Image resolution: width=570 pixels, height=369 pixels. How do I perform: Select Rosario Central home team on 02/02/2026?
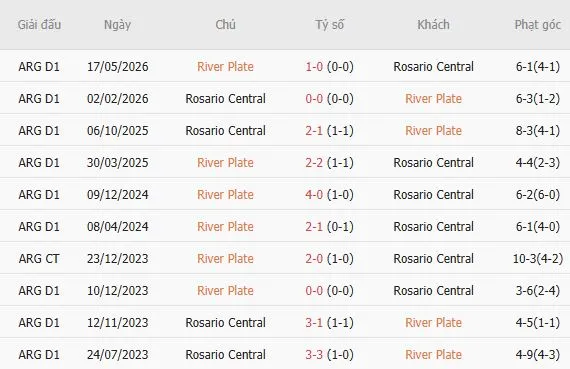225,99
